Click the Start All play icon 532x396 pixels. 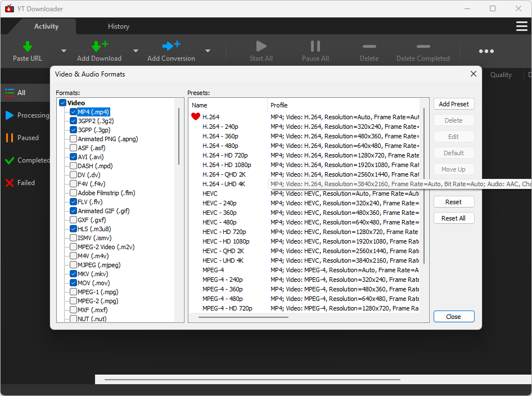[261, 46]
